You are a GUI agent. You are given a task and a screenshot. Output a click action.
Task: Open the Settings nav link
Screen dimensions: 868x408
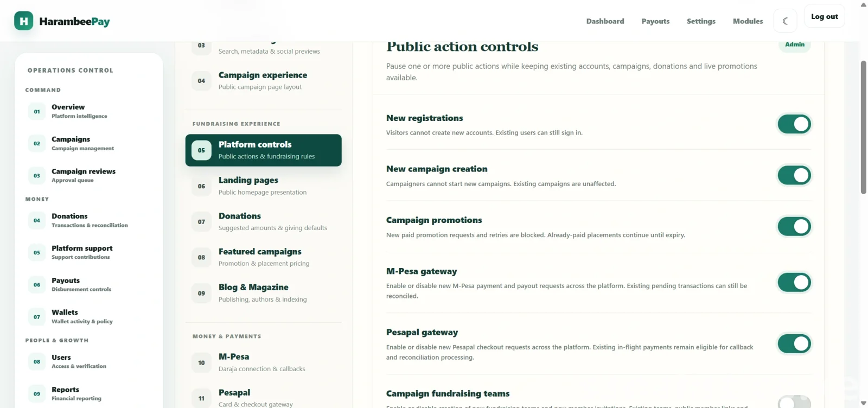pos(701,21)
